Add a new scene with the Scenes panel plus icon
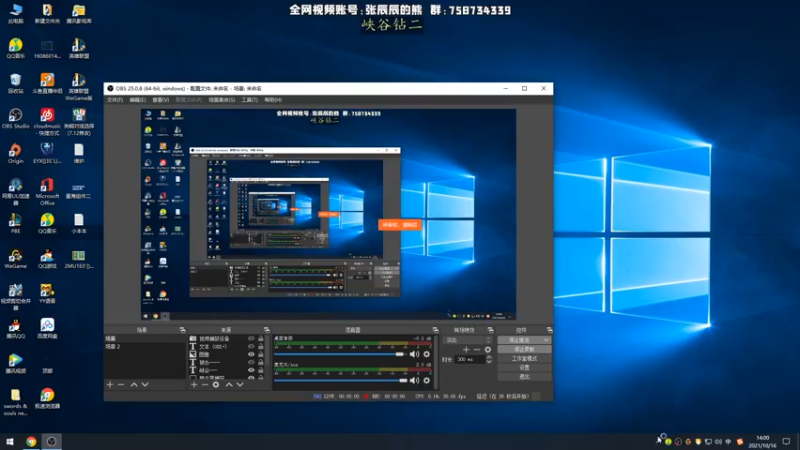Screen dimensions: 800x450 (x=110, y=385)
